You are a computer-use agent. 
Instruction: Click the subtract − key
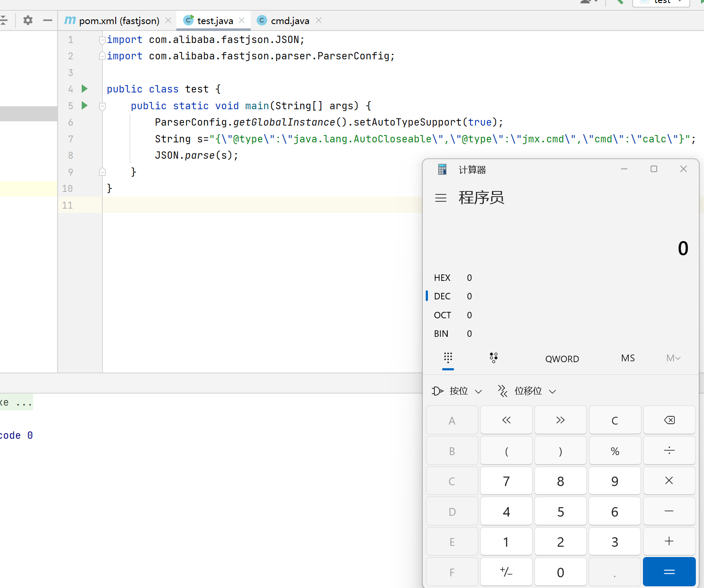(x=669, y=511)
